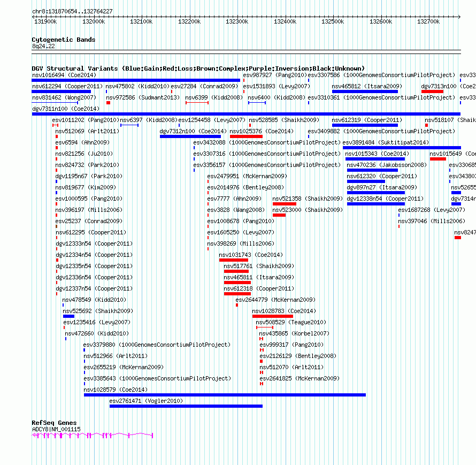Viewport: 476px width, 465px height.
Task: Select the blue nsv525692 bar
Action: (x=68, y=316)
